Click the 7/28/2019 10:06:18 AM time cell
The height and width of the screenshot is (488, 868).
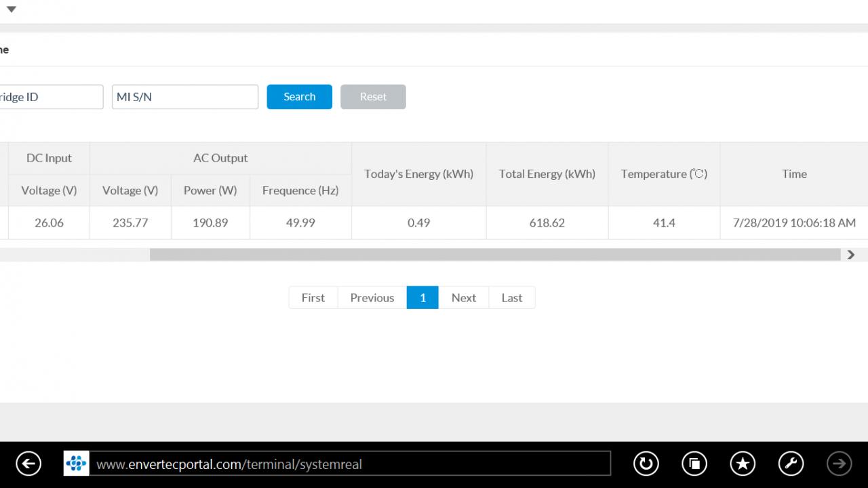pyautogui.click(x=794, y=223)
